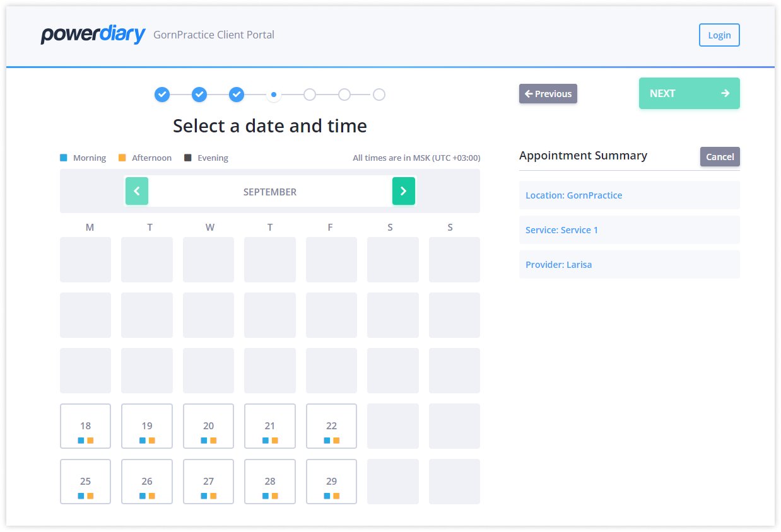Open the Location: GornPractice link

click(573, 195)
